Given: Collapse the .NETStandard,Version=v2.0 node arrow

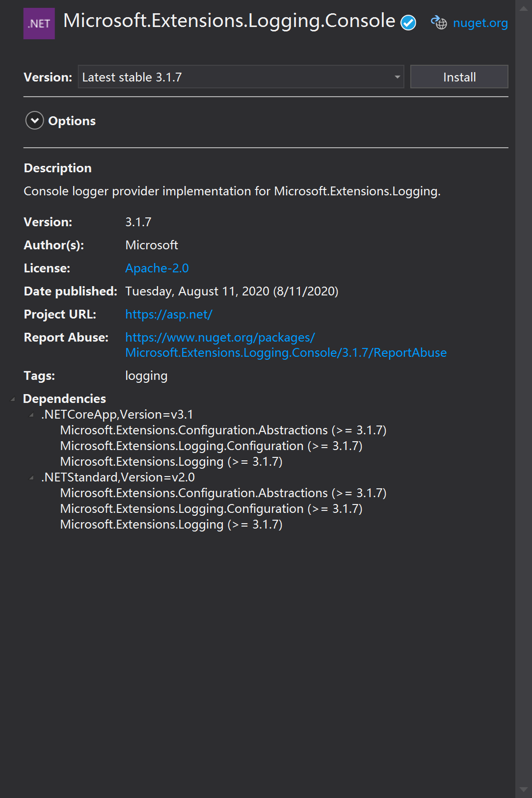Looking at the screenshot, I should 31,478.
